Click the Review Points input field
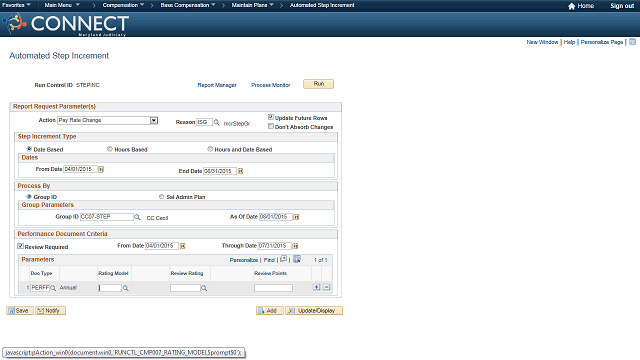Screen dimensions: 640x360 coord(273,288)
